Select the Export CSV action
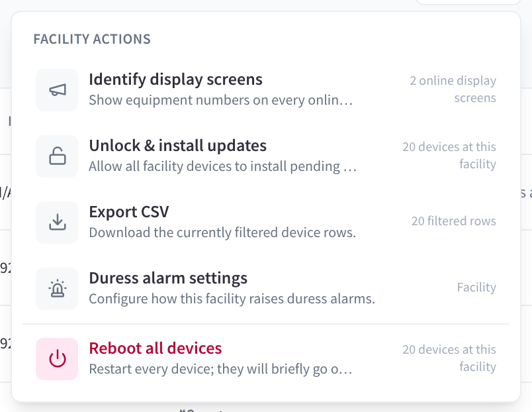This screenshot has width=532, height=412. click(266, 222)
